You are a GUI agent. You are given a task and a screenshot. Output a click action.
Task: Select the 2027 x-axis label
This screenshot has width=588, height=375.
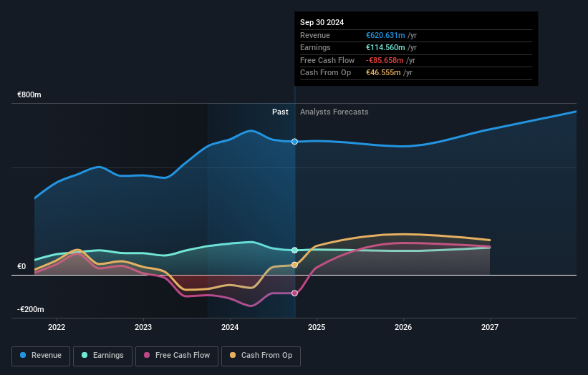(490, 328)
